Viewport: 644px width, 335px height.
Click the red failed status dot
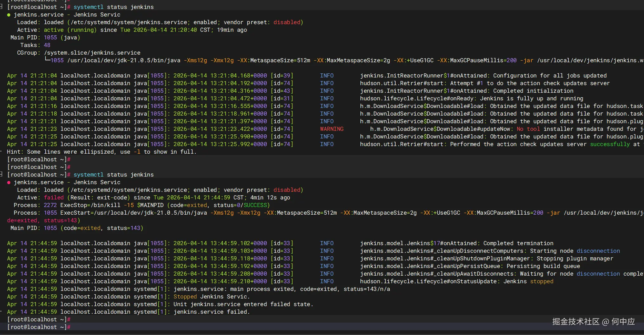9,183
